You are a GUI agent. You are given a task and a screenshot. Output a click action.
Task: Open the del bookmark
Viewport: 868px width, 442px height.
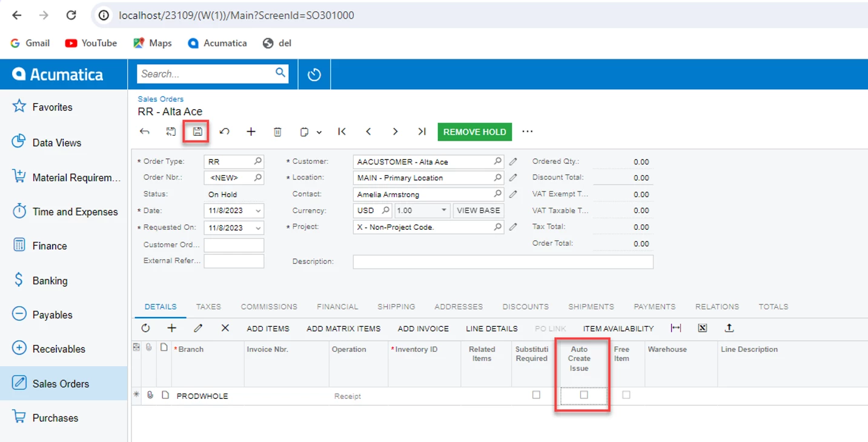[277, 43]
